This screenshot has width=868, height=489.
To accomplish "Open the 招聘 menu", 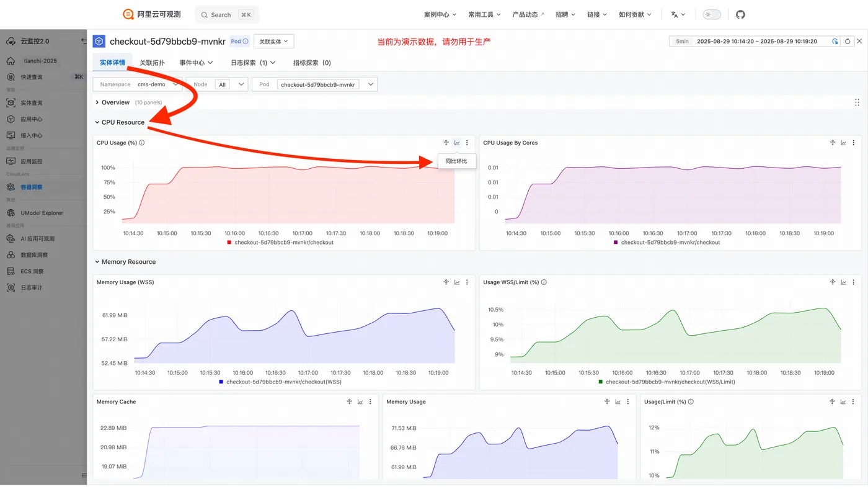I will (565, 14).
